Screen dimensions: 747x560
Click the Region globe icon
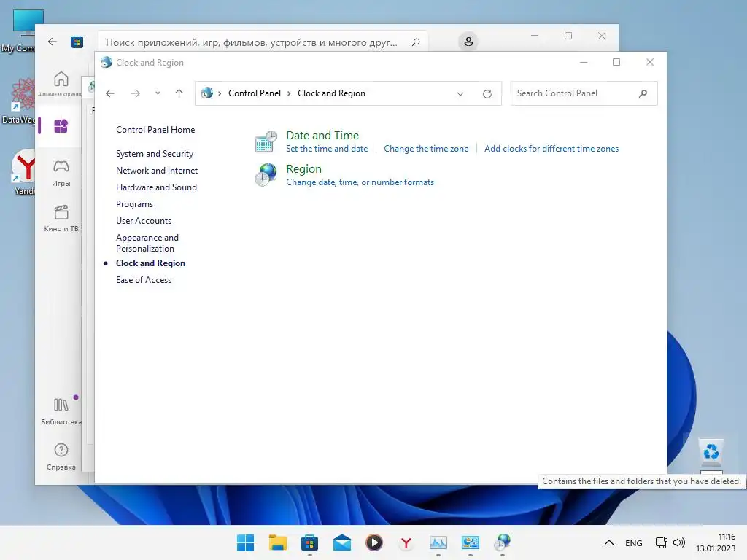[x=266, y=175]
